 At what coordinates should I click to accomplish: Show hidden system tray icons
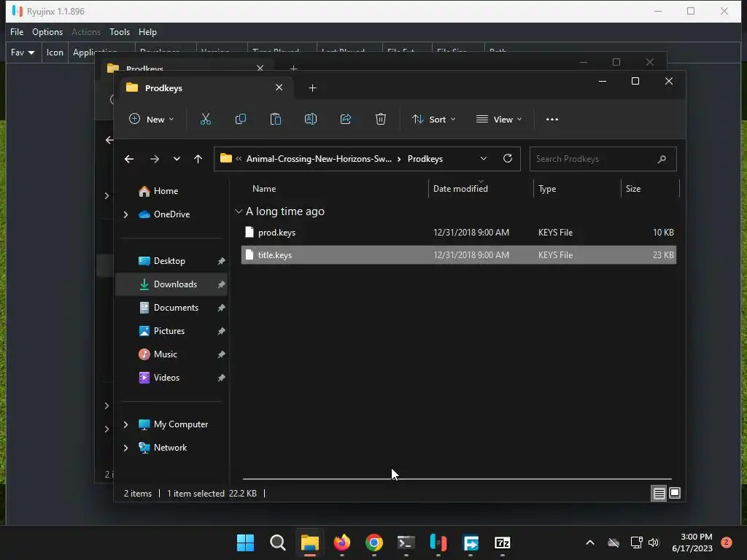click(589, 542)
